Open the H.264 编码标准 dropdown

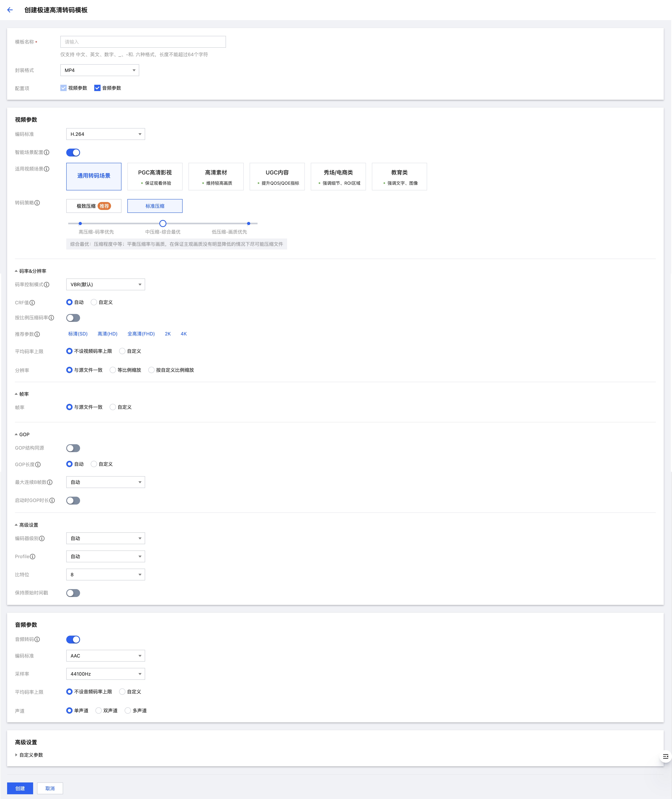coord(105,134)
